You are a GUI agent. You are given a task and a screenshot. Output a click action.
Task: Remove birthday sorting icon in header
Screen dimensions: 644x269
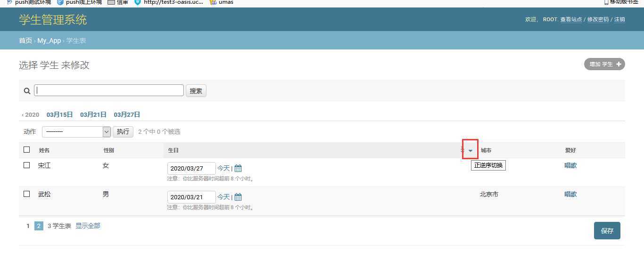[462, 150]
